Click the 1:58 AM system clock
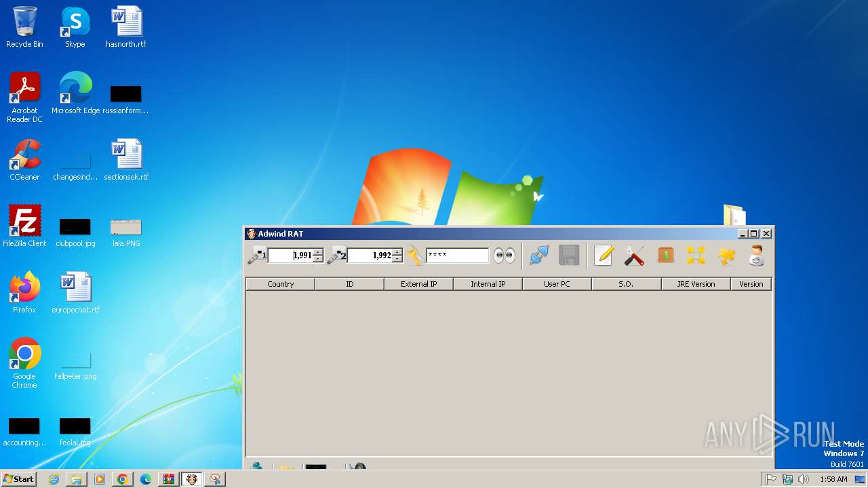 (x=833, y=479)
